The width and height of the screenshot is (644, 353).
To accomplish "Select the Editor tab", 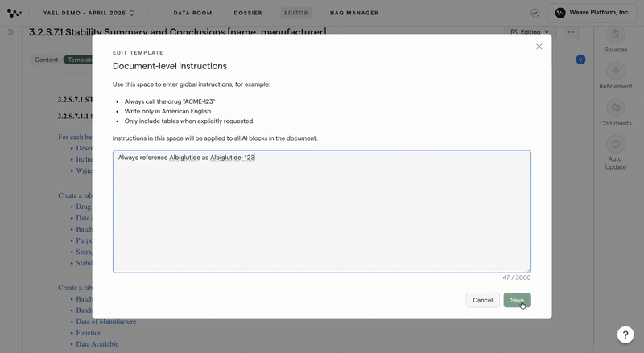I will pos(296,13).
